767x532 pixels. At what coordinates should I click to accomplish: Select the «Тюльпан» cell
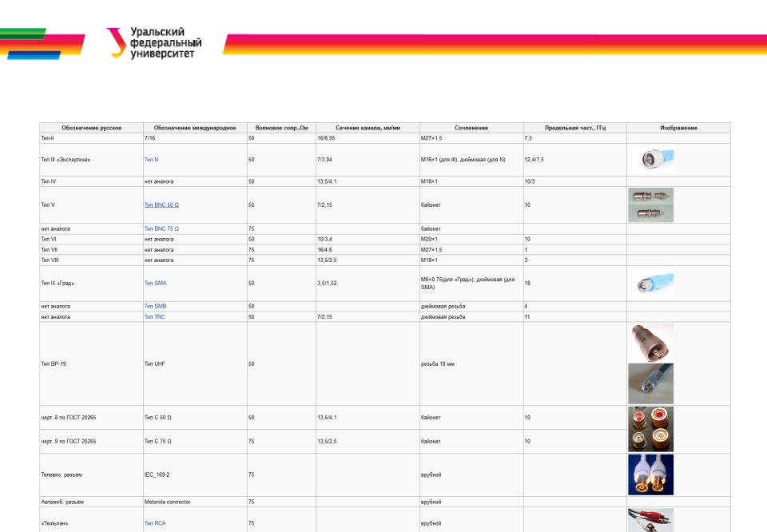click(x=91, y=520)
